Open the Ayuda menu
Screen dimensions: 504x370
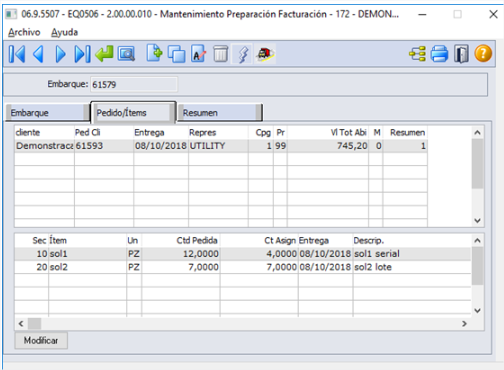[64, 32]
